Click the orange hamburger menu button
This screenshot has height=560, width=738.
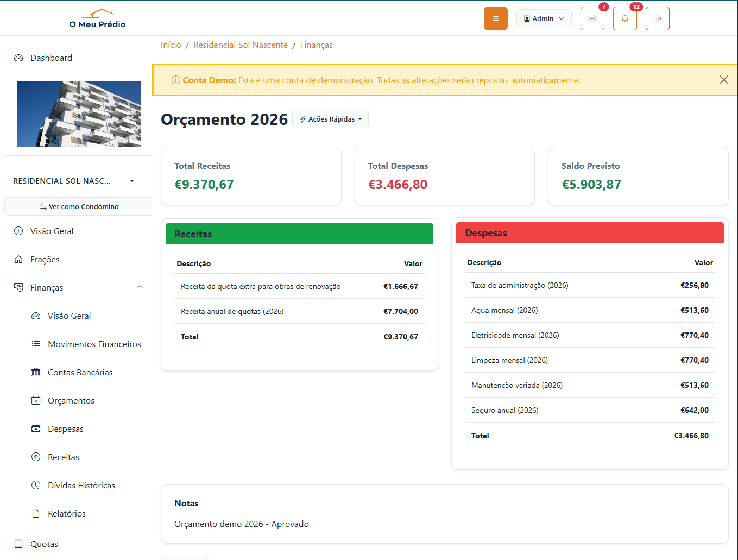pos(495,18)
